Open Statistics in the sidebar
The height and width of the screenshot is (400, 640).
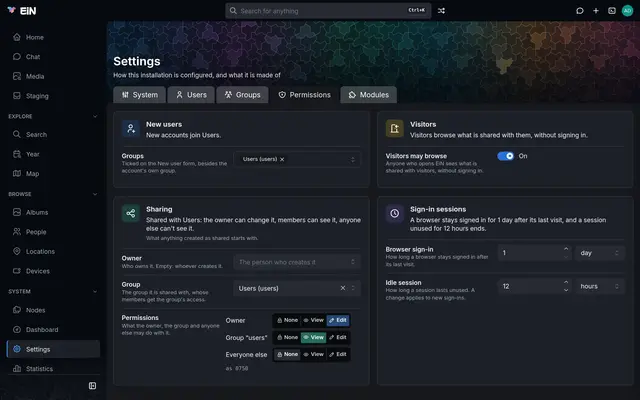point(53,369)
